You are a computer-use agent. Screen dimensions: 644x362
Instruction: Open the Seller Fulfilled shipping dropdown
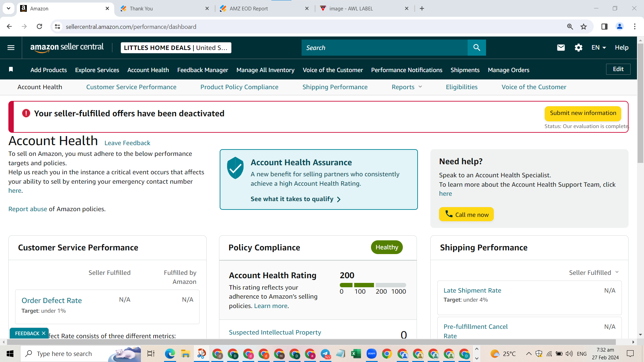594,273
